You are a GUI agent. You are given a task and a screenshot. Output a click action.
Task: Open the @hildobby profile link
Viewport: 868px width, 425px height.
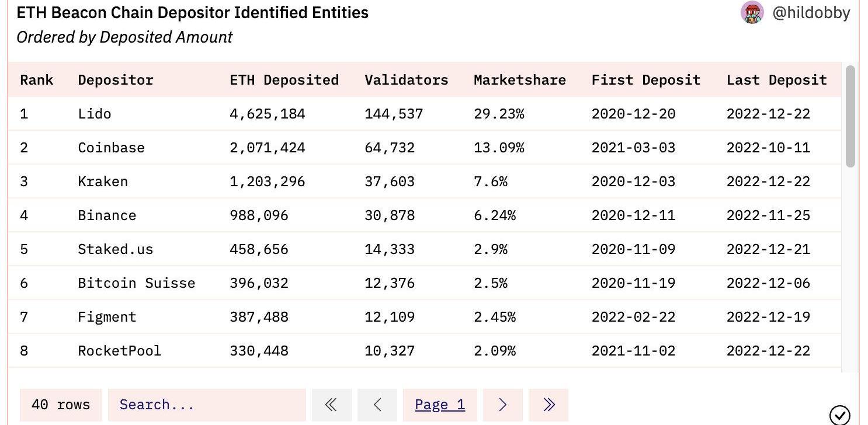811,13
